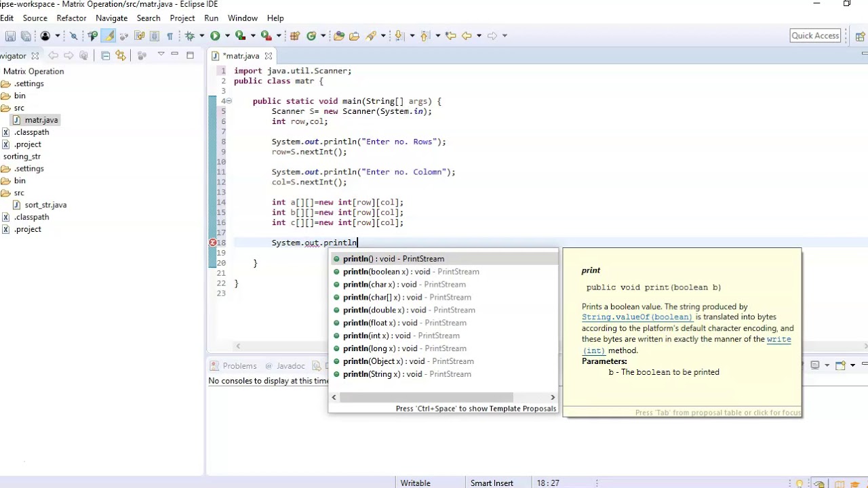The height and width of the screenshot is (488, 868).
Task: Click Display Selected Console icon
Action: pos(816,365)
